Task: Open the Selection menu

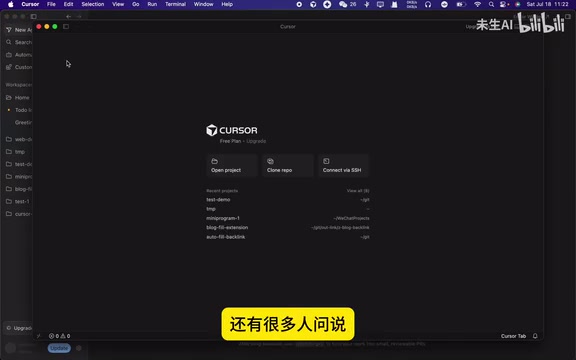Action: [x=93, y=4]
